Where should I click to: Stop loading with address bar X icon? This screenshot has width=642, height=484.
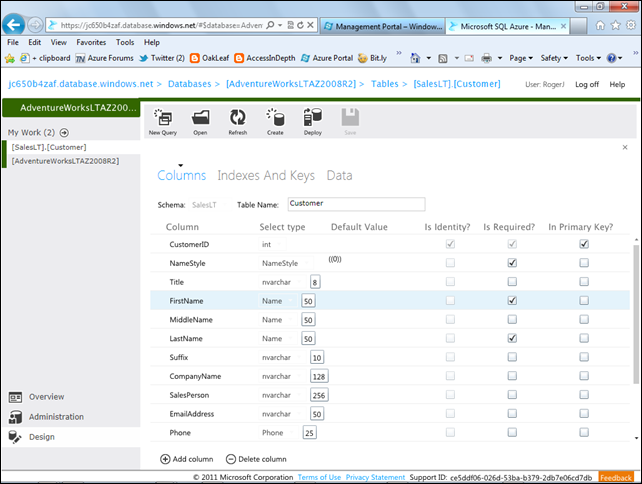tap(310, 25)
